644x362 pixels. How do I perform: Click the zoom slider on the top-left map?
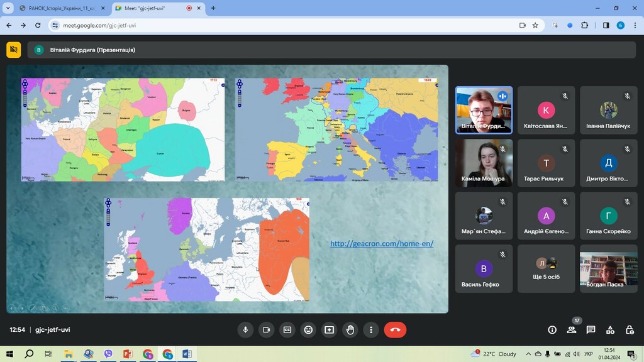[25, 98]
